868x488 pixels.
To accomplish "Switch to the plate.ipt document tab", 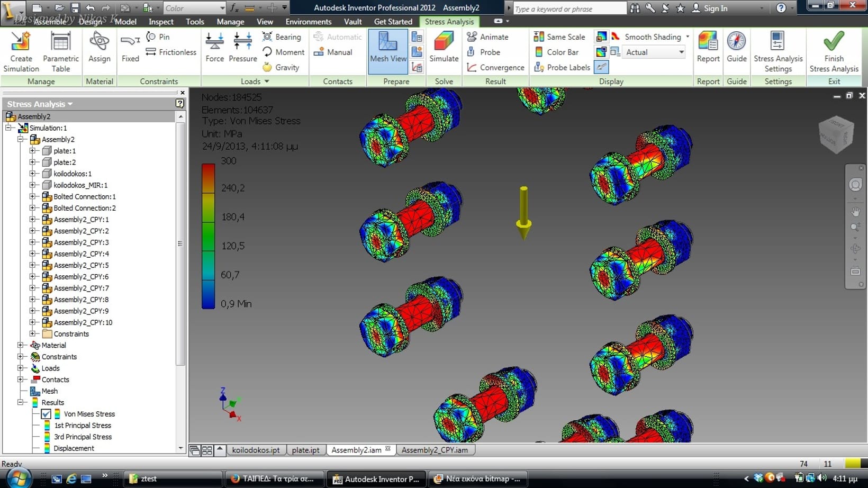I will (305, 450).
